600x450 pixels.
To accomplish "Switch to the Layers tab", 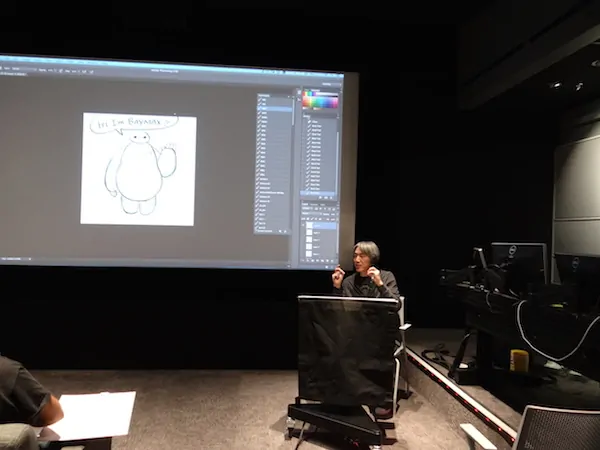I will coord(305,204).
